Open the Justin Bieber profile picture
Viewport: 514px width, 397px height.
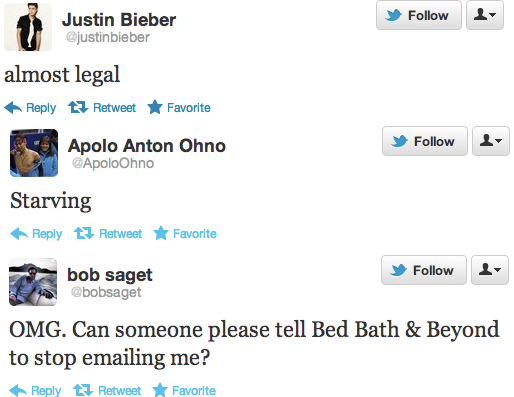point(28,27)
